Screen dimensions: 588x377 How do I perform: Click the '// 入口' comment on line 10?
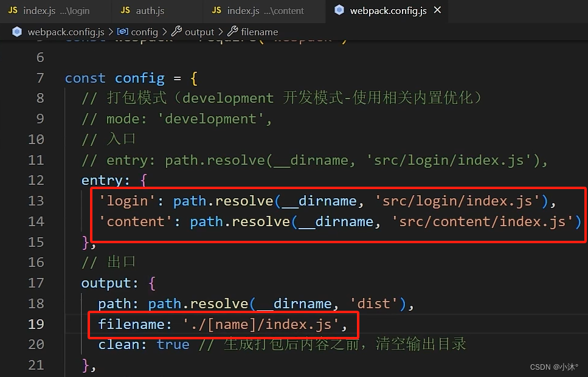pos(109,139)
